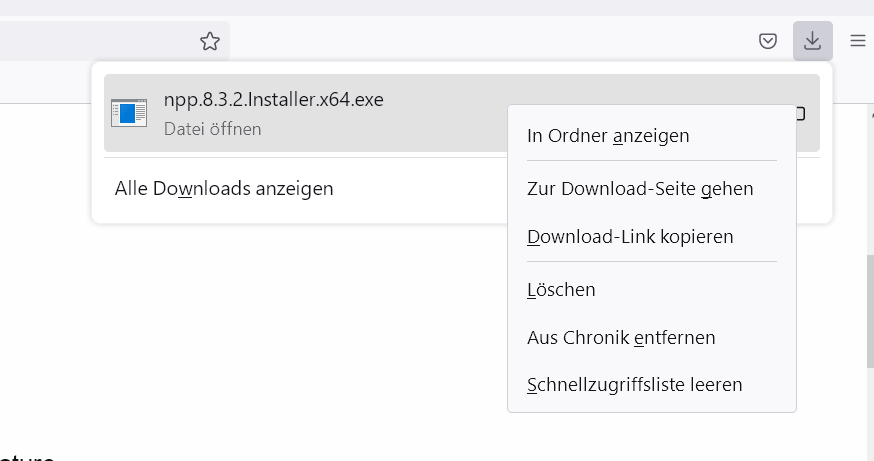Screen dimensions: 874x461
Task: Click the partly hidden folder button on download row
Action: click(801, 114)
